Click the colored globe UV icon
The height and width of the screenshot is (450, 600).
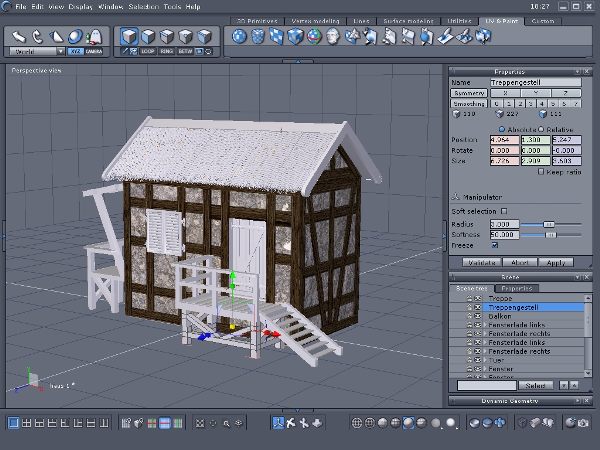pyautogui.click(x=314, y=37)
